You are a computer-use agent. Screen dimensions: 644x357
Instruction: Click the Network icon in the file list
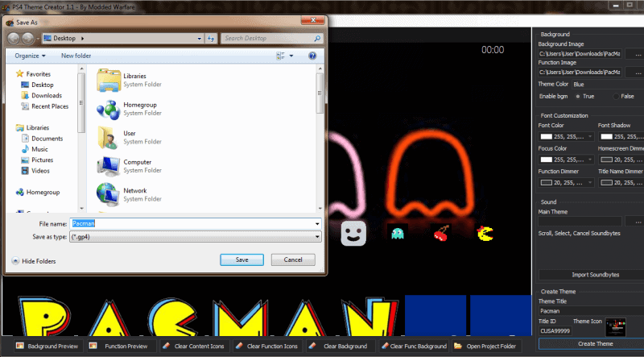pyautogui.click(x=109, y=194)
